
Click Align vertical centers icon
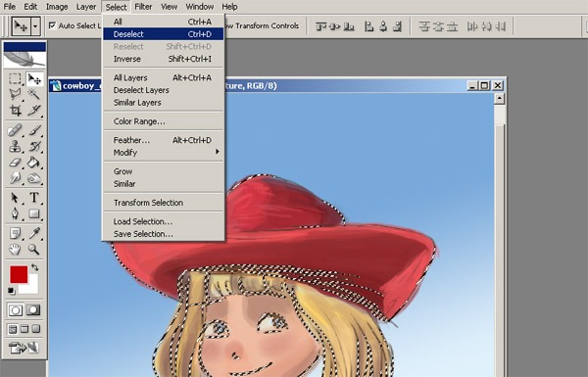[335, 26]
